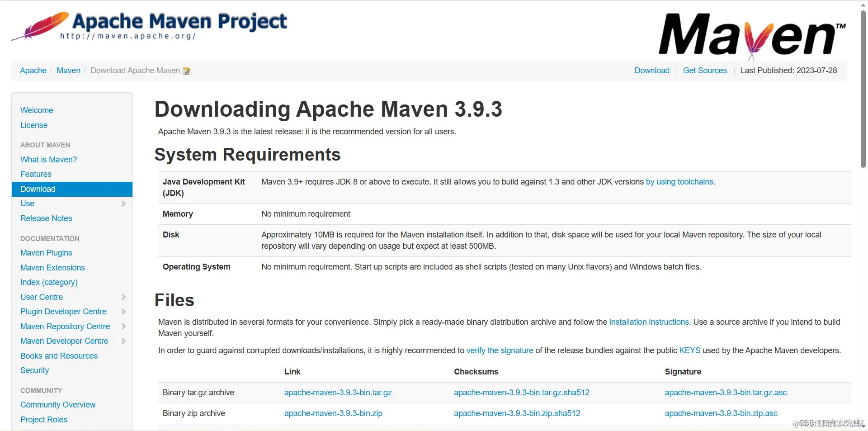The height and width of the screenshot is (431, 868).
Task: Open Maven Repository Centre link
Action: click(65, 327)
